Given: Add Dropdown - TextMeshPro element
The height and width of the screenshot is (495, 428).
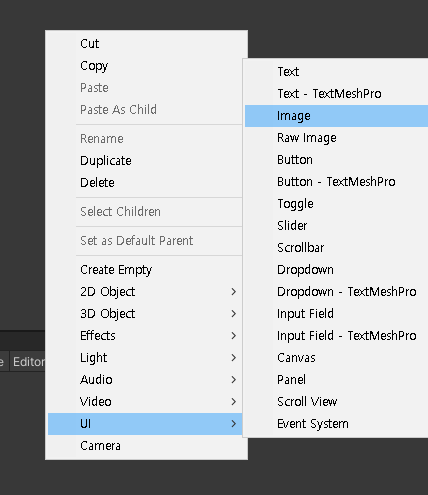Looking at the screenshot, I should [x=336, y=292].
